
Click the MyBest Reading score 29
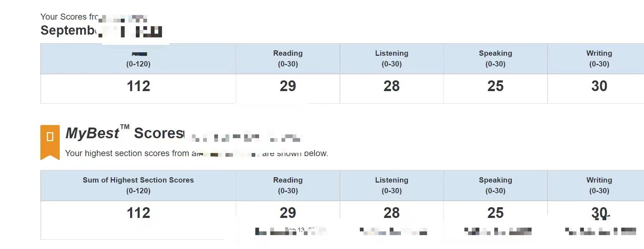[288, 213]
